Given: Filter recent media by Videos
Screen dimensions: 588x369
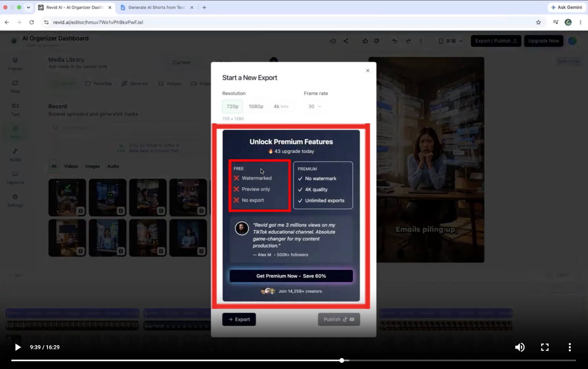Looking at the screenshot, I should [x=71, y=166].
